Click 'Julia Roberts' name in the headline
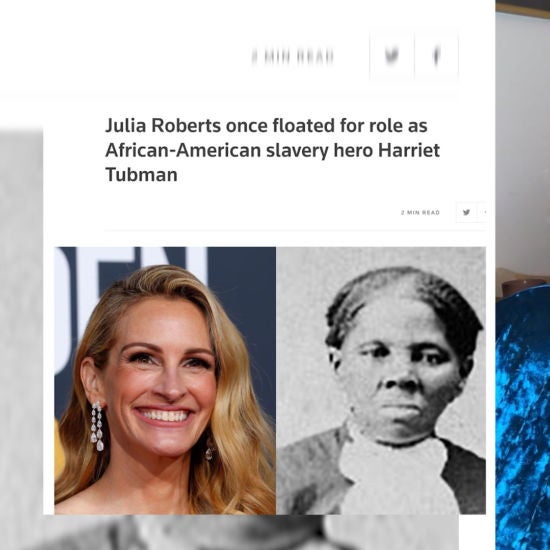Image resolution: width=550 pixels, height=550 pixels. (163, 126)
